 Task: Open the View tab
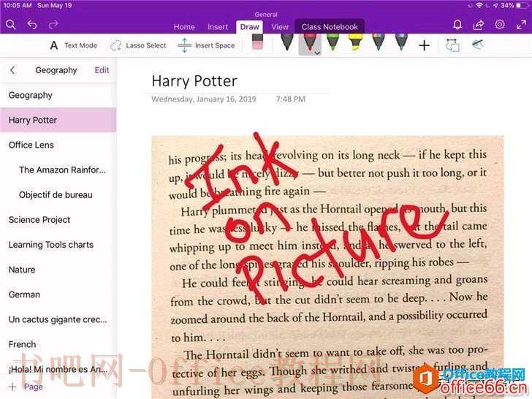[x=280, y=27]
